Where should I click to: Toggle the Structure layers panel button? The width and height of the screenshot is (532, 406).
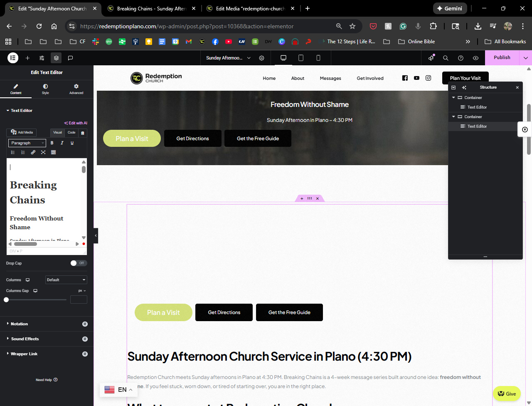coord(56,58)
